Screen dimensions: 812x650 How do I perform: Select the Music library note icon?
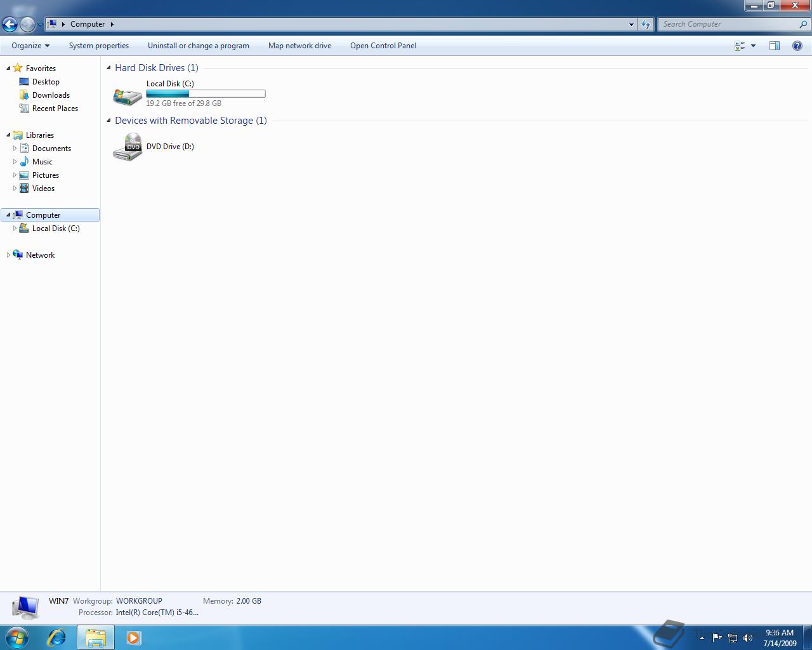[24, 161]
